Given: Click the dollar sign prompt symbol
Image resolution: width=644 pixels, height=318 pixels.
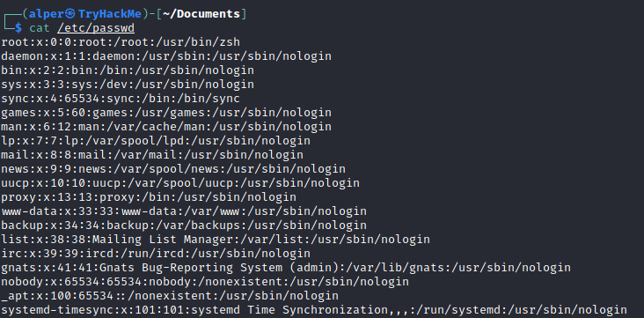Looking at the screenshot, I should pyautogui.click(x=18, y=28).
